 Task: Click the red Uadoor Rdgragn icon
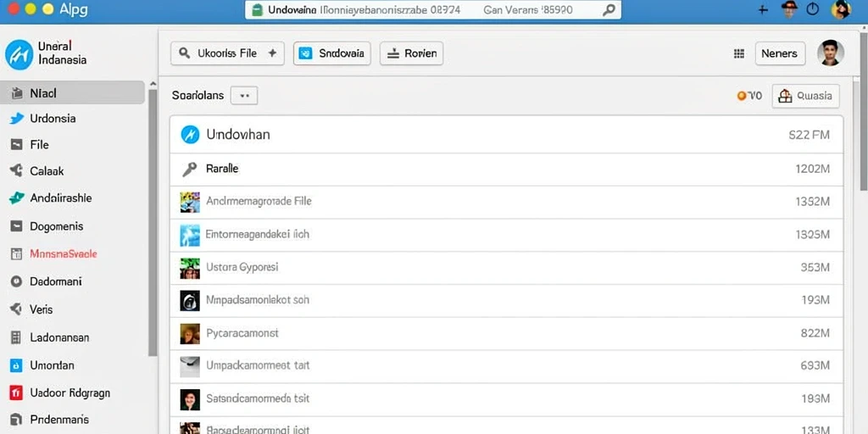click(17, 393)
